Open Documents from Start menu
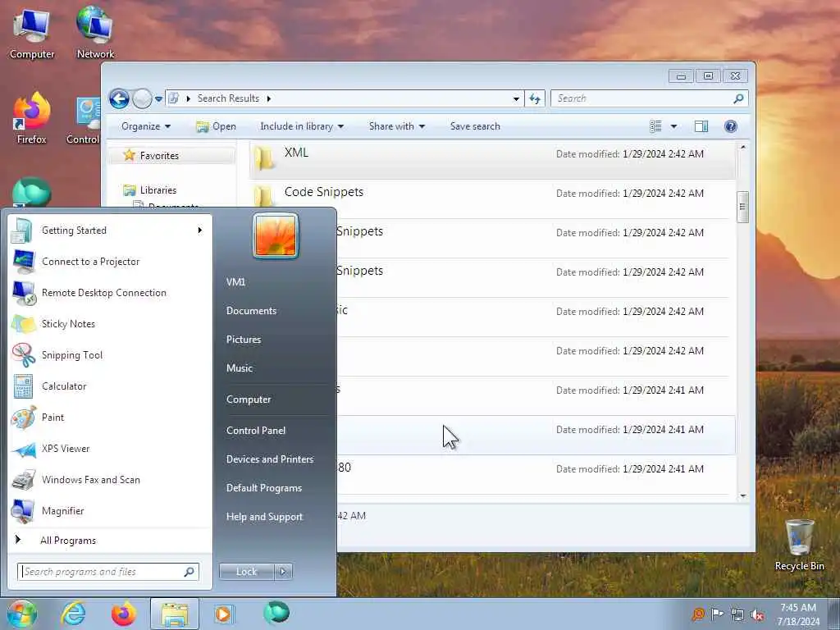This screenshot has height=630, width=840. click(x=251, y=311)
